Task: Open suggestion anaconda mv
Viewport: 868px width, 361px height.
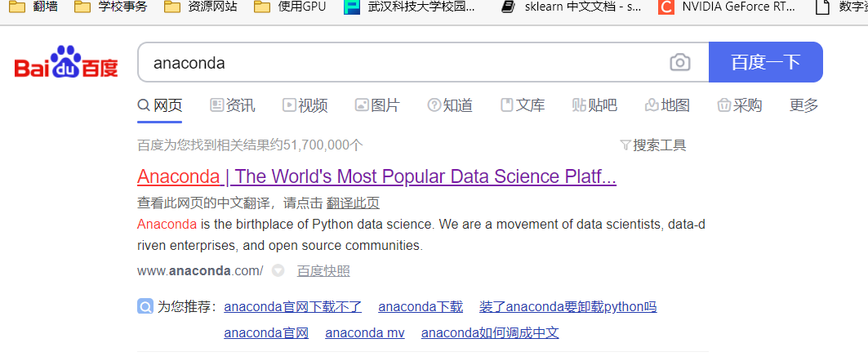Action: pyautogui.click(x=365, y=333)
